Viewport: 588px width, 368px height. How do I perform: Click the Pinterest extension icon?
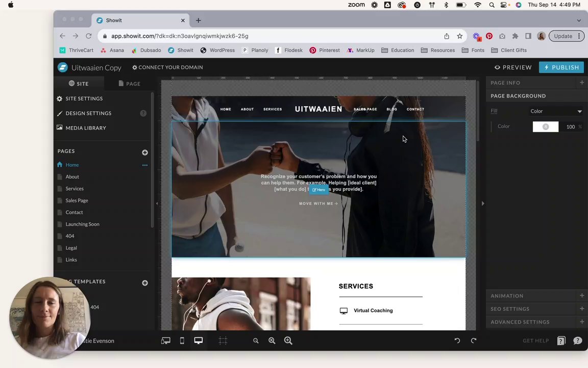489,36
